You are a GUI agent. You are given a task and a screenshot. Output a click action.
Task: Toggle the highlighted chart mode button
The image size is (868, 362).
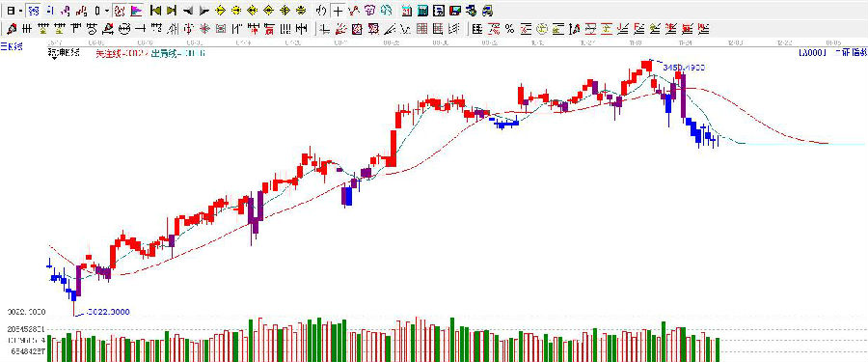(34, 10)
